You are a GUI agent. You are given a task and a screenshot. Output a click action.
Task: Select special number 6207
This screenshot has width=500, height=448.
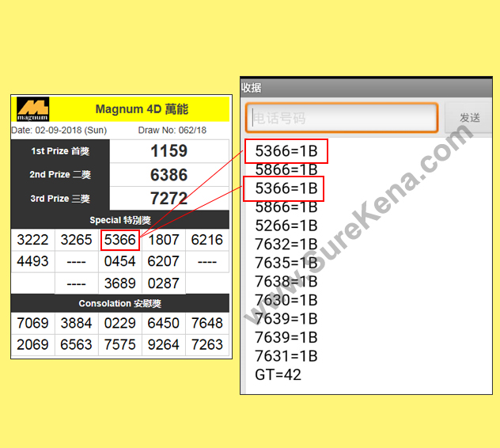(x=164, y=261)
